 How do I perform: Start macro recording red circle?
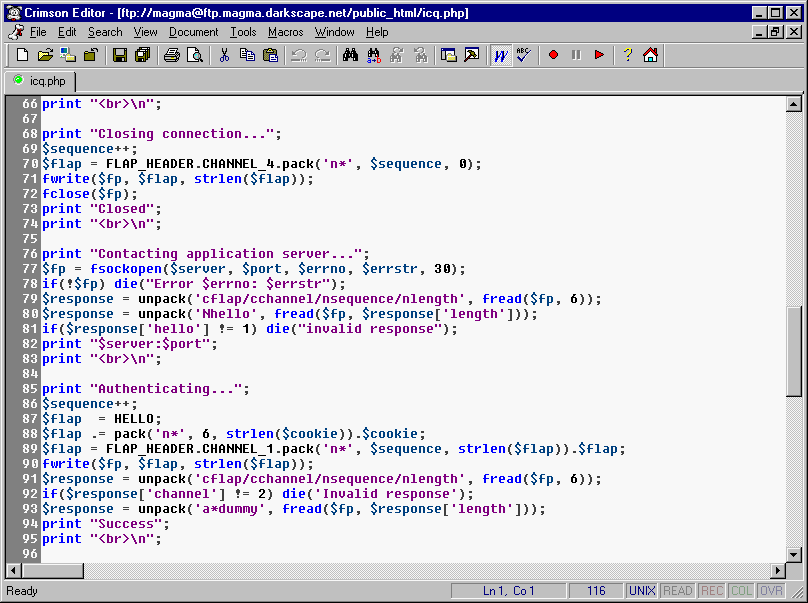point(553,55)
